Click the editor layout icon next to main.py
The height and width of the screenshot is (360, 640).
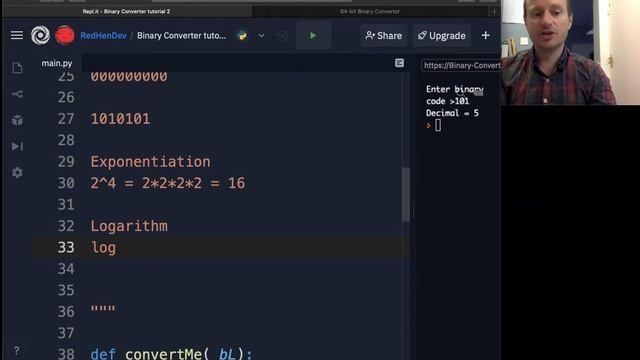click(x=399, y=63)
